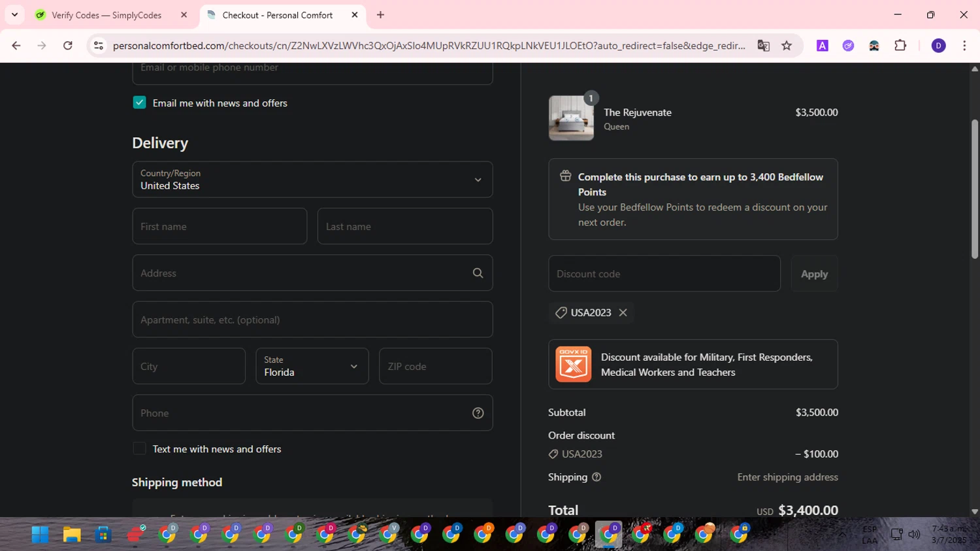Viewport: 980px width, 551px height.
Task: Close the Checkout - Personal Comfort tab
Action: [355, 15]
